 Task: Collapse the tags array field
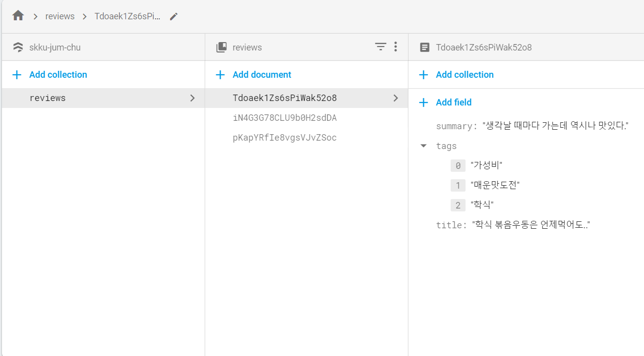pos(423,146)
